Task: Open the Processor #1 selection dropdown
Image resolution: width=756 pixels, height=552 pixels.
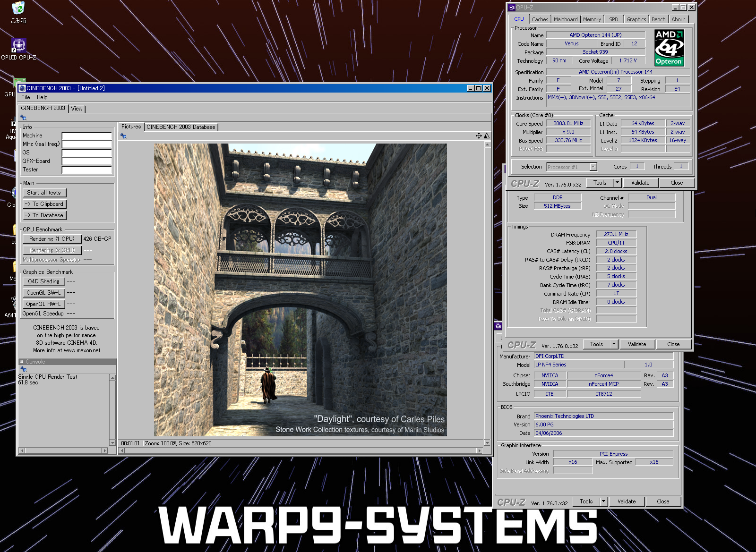Action: click(x=593, y=167)
